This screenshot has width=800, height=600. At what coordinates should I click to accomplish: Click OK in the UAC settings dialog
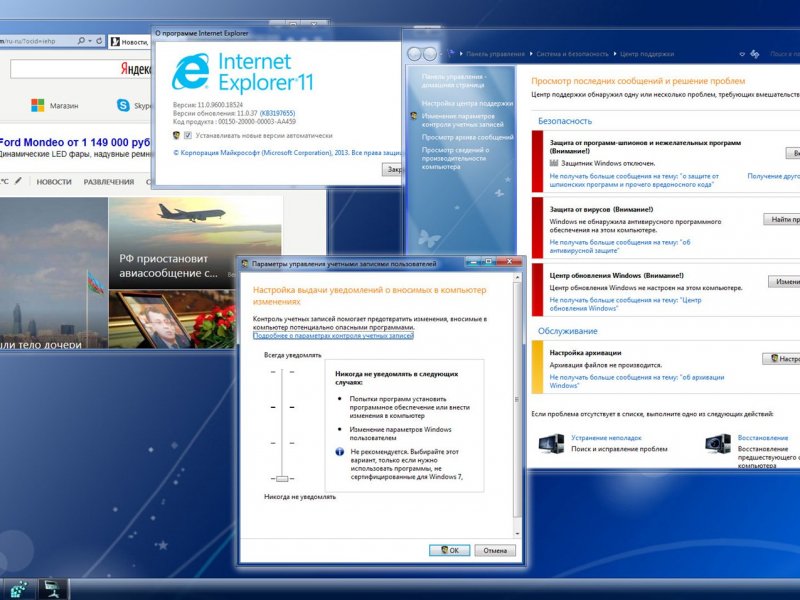[x=449, y=550]
